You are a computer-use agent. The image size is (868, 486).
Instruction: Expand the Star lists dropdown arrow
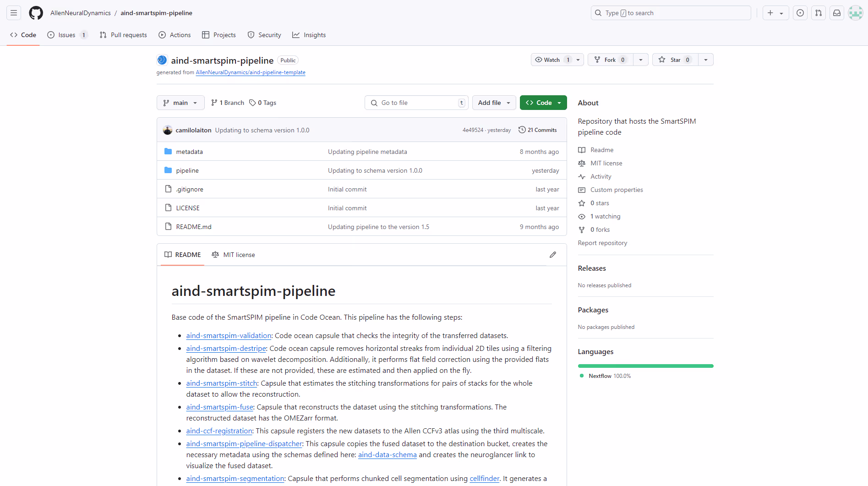(706, 60)
